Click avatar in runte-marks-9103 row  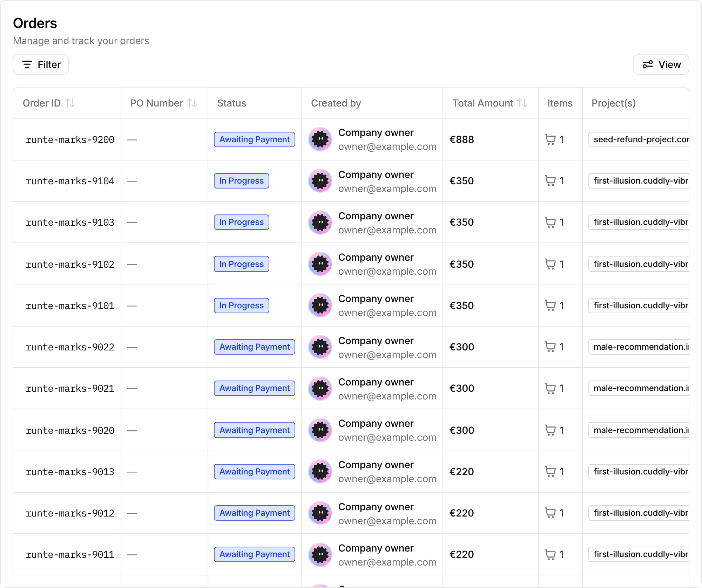pos(320,222)
